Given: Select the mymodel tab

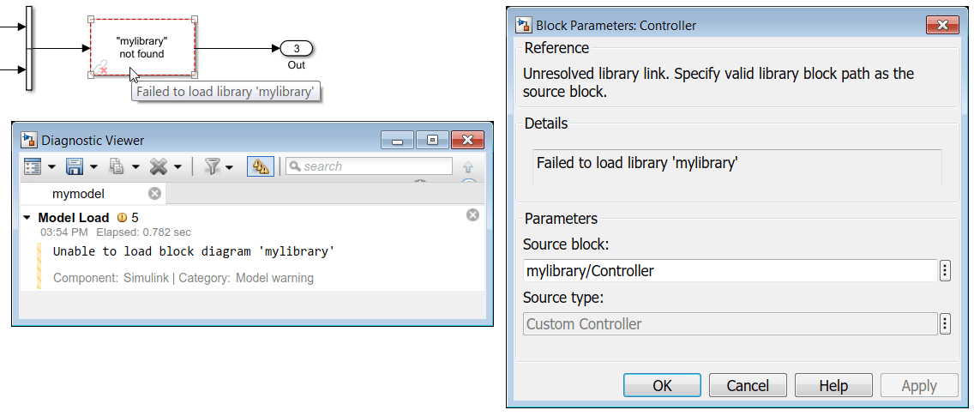Looking at the screenshot, I should (x=78, y=194).
